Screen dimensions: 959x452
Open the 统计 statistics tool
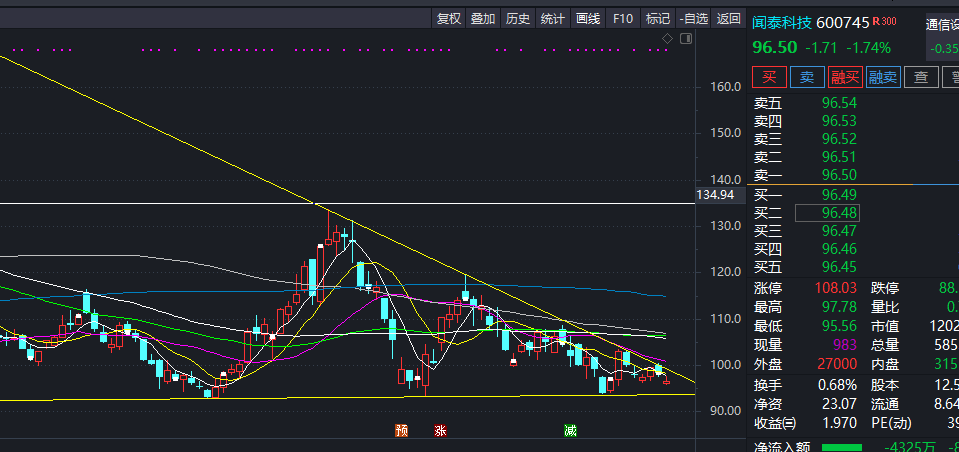pyautogui.click(x=553, y=19)
